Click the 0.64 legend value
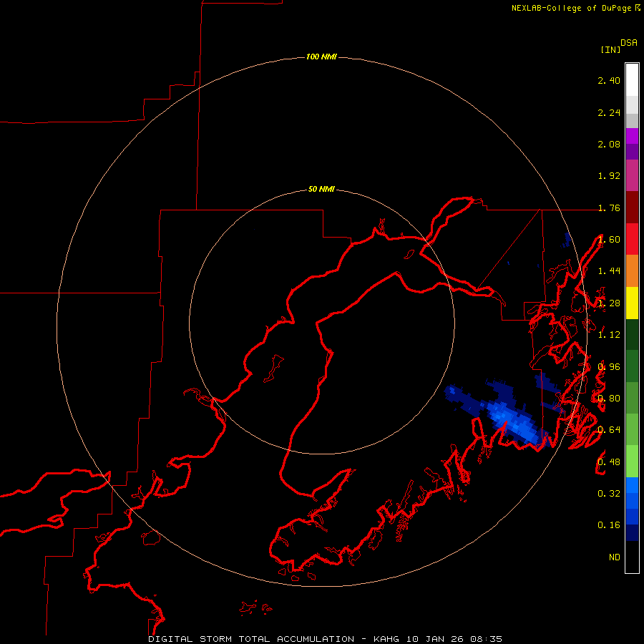 click(x=609, y=429)
